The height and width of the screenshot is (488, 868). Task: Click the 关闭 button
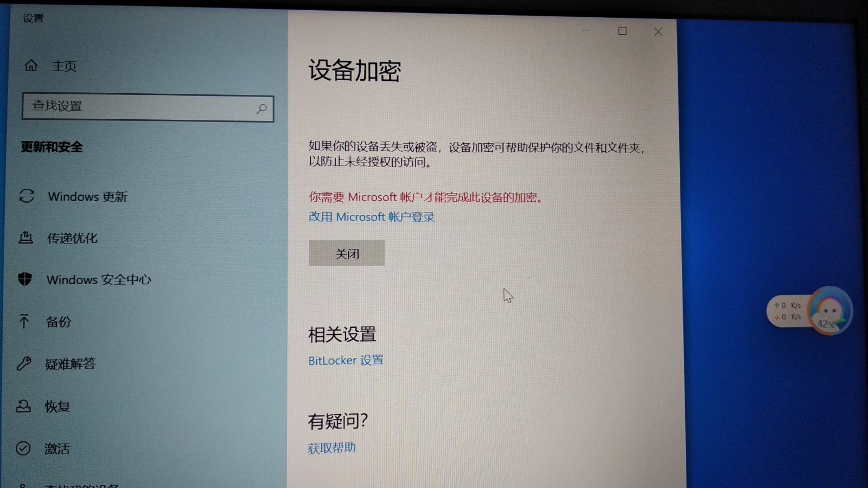coord(347,253)
